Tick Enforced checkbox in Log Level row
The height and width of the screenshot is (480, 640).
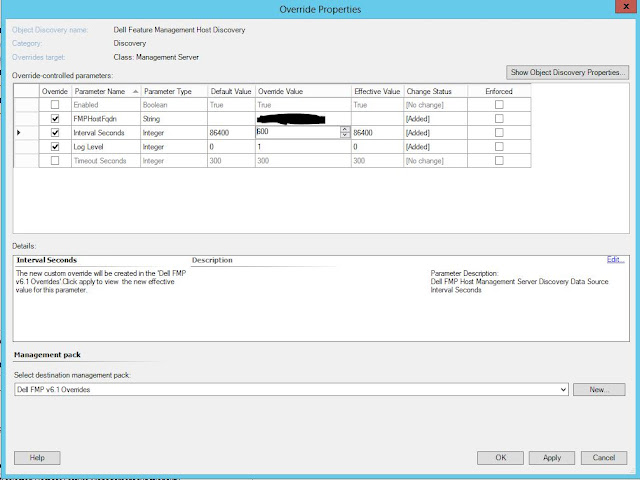(x=499, y=147)
